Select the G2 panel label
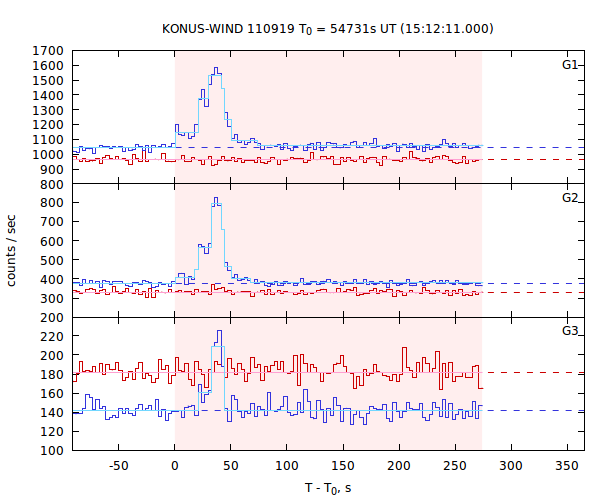 [570, 197]
